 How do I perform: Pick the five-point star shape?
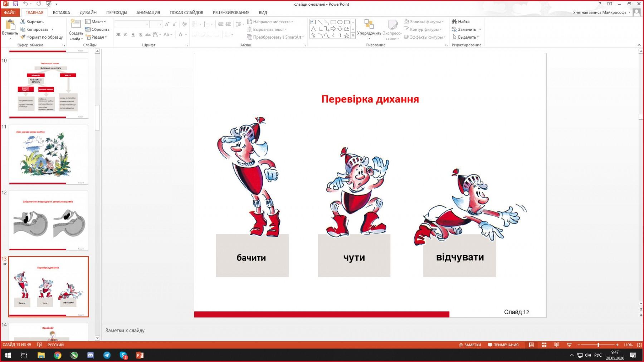point(347,35)
